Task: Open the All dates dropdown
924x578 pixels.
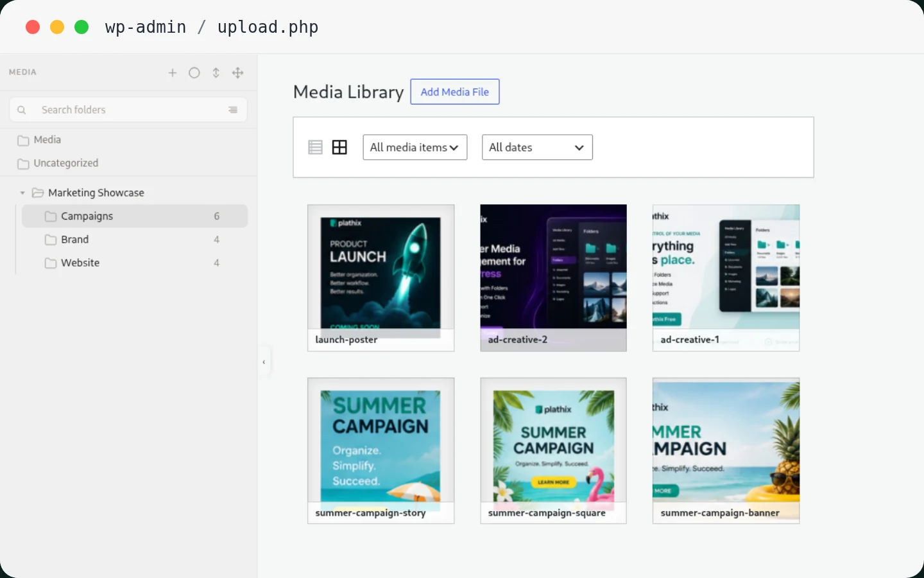Action: click(537, 147)
